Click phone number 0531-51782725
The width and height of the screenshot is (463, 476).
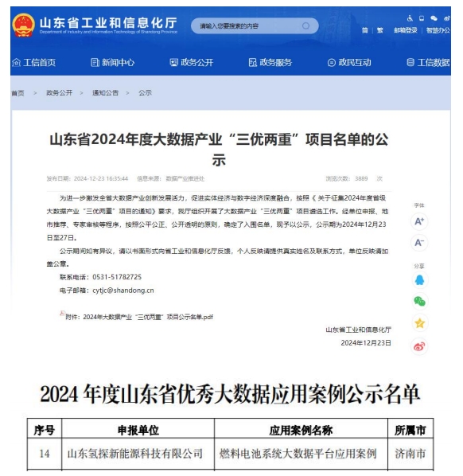pyautogui.click(x=117, y=277)
